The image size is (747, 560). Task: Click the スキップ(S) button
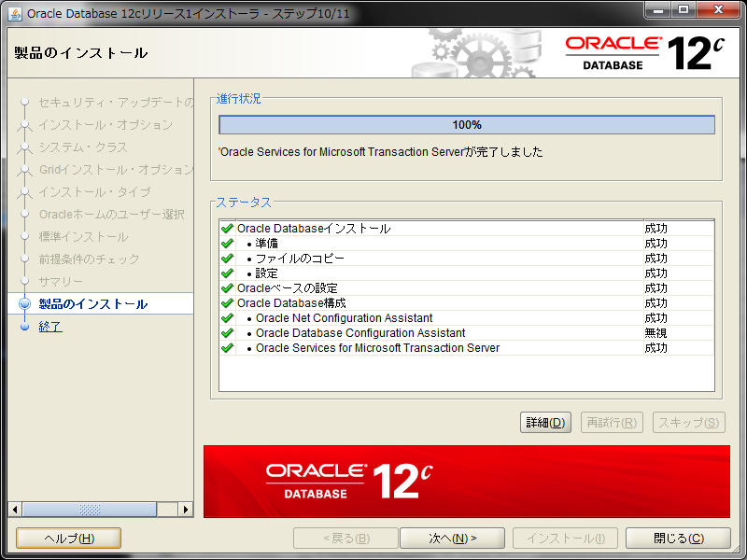coord(688,423)
